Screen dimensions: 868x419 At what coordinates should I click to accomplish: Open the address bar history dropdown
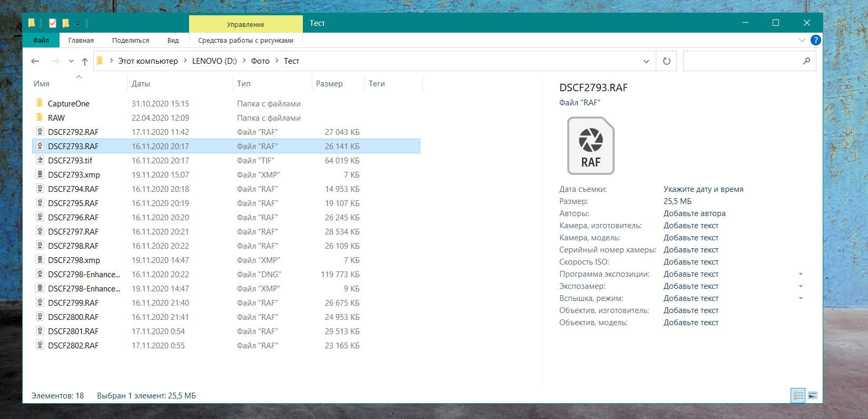[646, 61]
